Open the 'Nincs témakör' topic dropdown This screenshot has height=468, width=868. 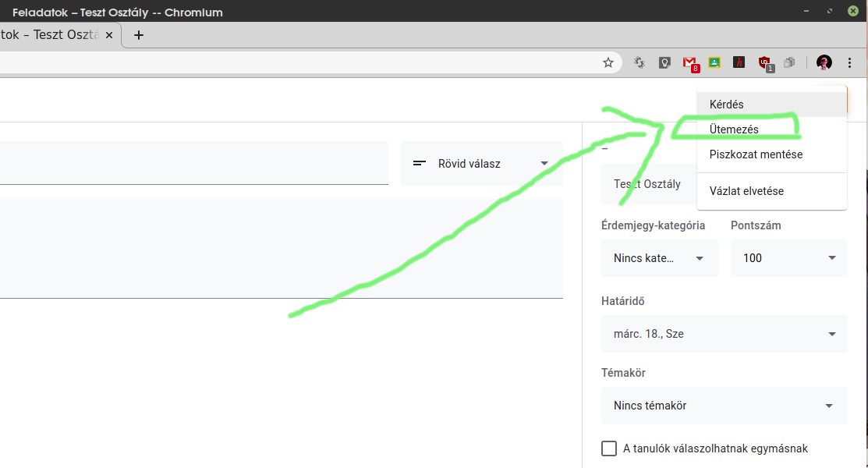(x=724, y=406)
